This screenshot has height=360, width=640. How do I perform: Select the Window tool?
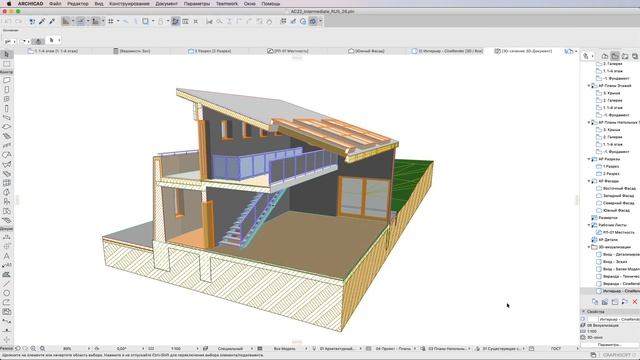[7, 99]
